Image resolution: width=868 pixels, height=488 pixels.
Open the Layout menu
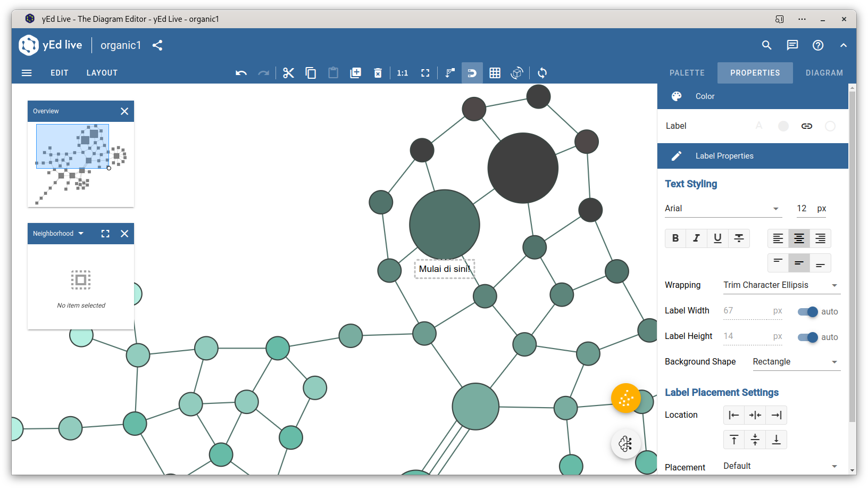(102, 73)
